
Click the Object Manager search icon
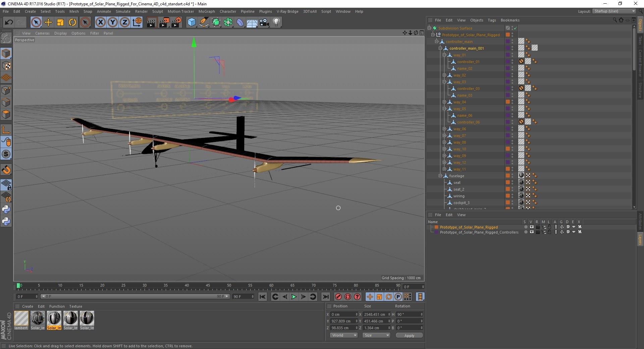(x=615, y=20)
